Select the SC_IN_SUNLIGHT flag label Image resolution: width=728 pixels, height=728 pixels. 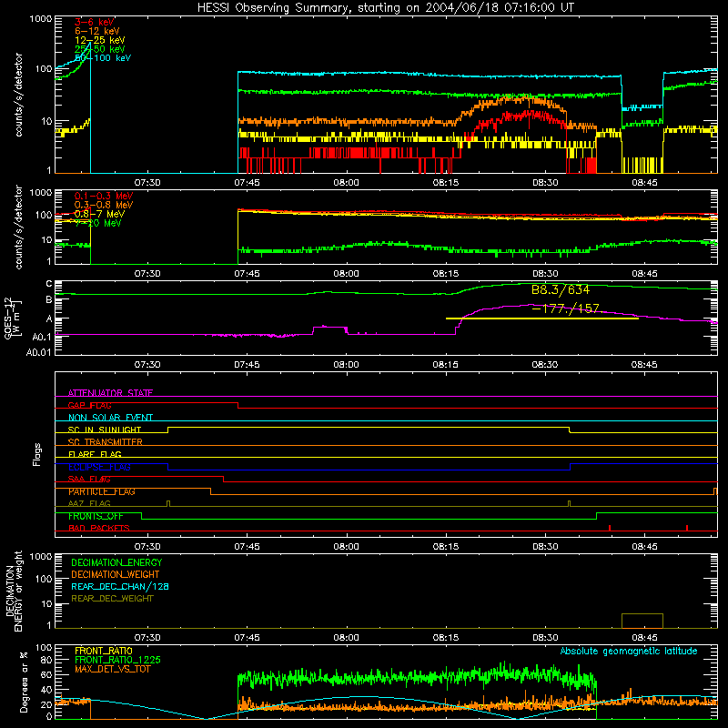pos(105,430)
